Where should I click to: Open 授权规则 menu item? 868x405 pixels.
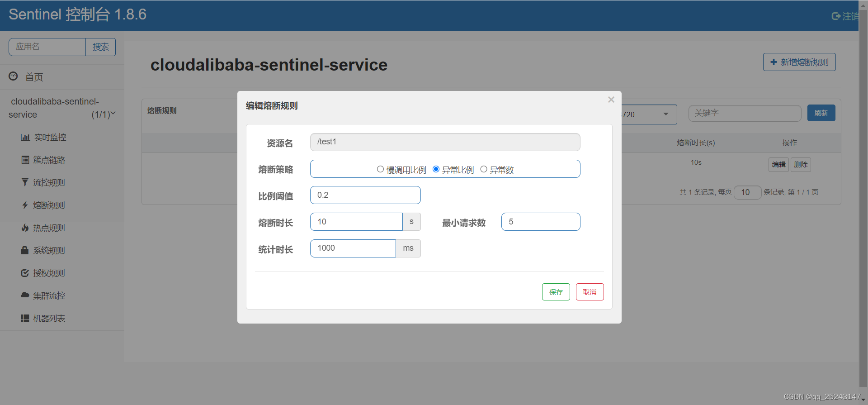[x=49, y=273]
